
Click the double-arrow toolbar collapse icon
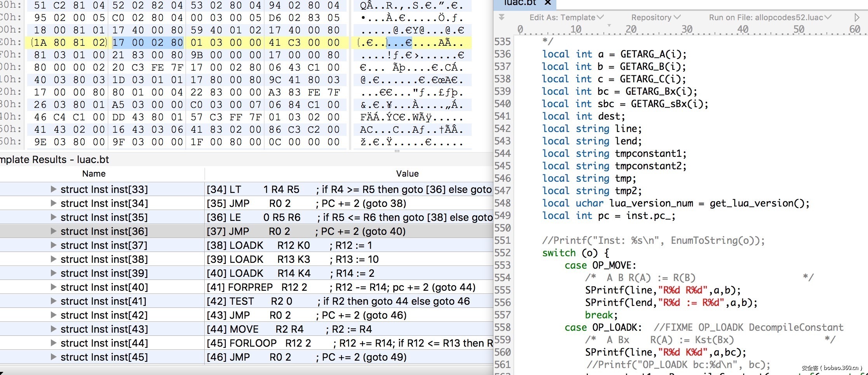[x=502, y=17]
